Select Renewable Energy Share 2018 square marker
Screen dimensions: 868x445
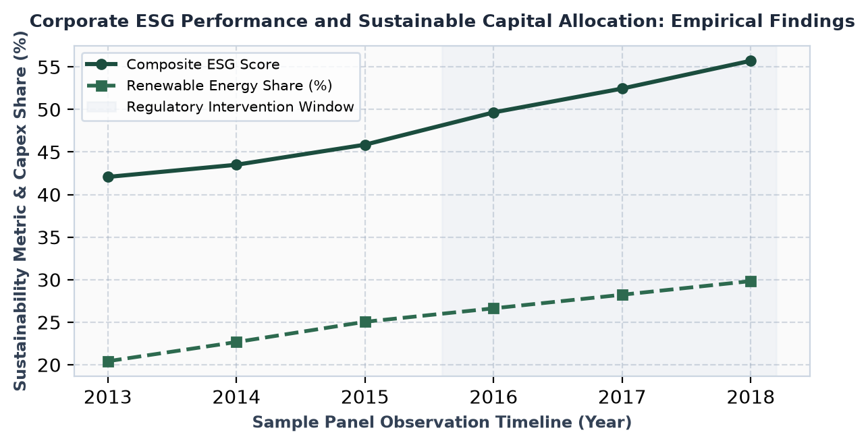[751, 281]
